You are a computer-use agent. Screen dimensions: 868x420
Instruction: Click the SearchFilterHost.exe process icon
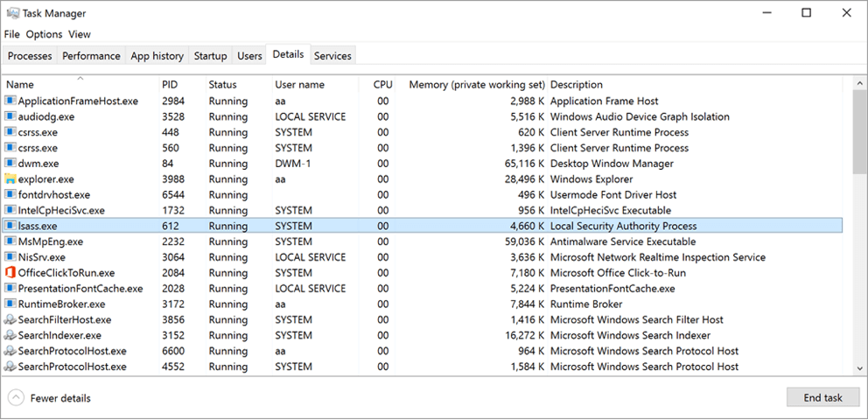click(x=10, y=320)
